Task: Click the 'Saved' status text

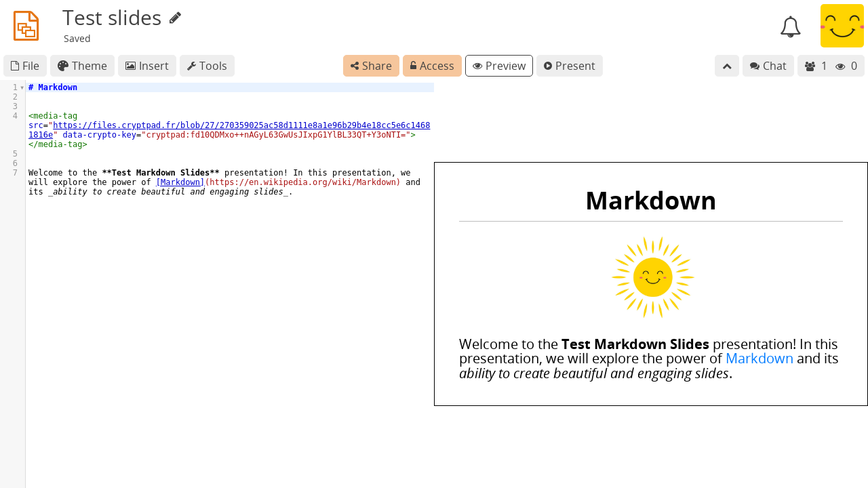Action: pos(77,39)
